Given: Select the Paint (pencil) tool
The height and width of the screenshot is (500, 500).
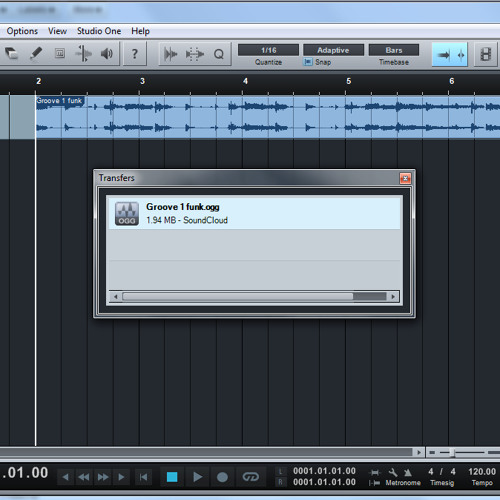Looking at the screenshot, I should 36,53.
